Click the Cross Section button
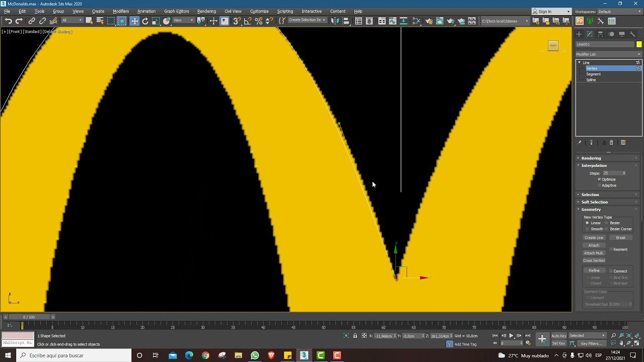This screenshot has width=644, height=362. (x=594, y=261)
